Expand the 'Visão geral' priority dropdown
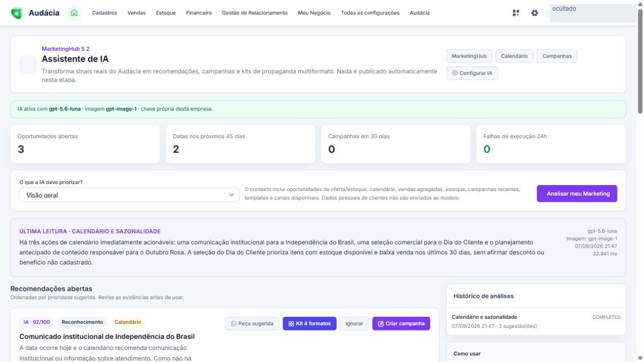 129,195
